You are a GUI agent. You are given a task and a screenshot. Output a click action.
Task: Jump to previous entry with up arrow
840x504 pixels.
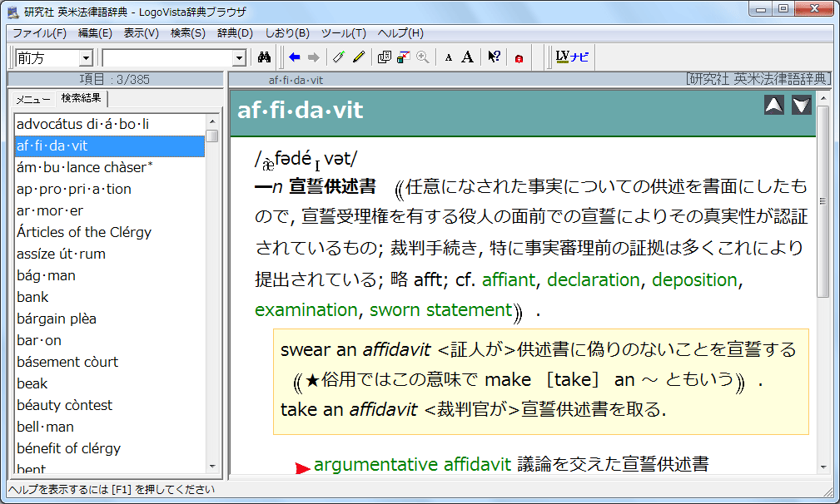point(774,105)
